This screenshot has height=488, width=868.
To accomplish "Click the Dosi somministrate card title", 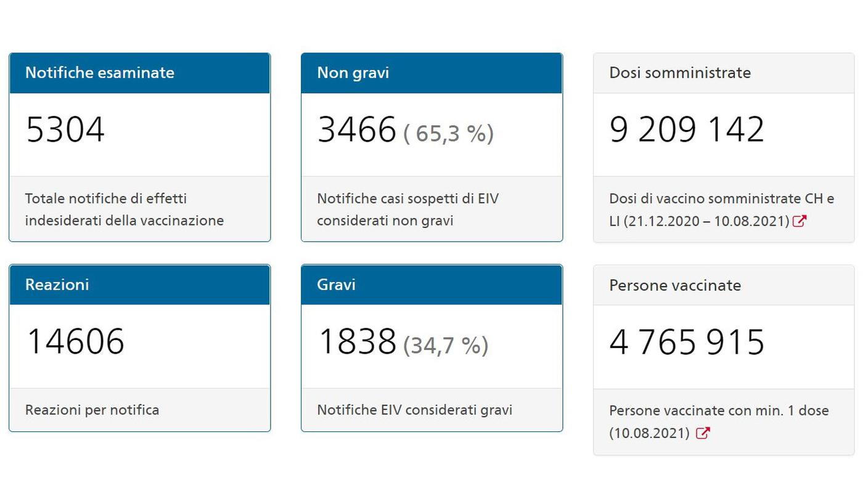I will click(680, 73).
